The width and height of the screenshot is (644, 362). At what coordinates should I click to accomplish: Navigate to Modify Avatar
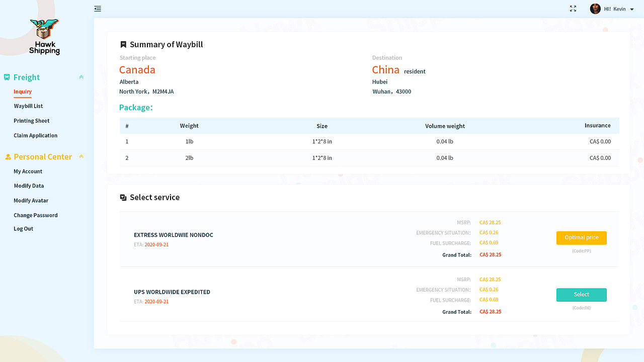pyautogui.click(x=31, y=201)
